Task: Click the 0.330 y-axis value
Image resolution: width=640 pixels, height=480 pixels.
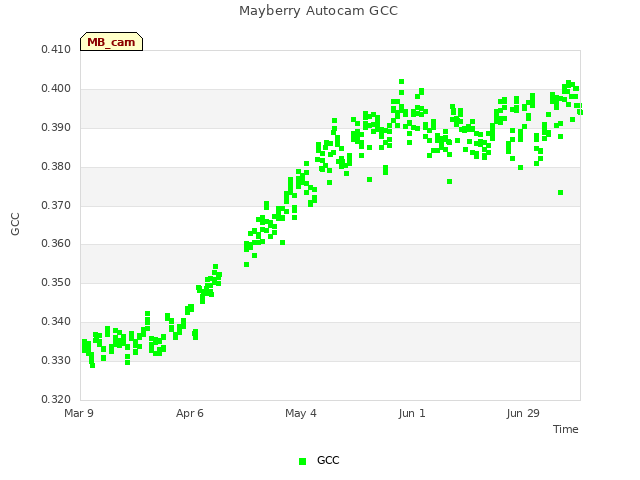Action: (x=56, y=360)
